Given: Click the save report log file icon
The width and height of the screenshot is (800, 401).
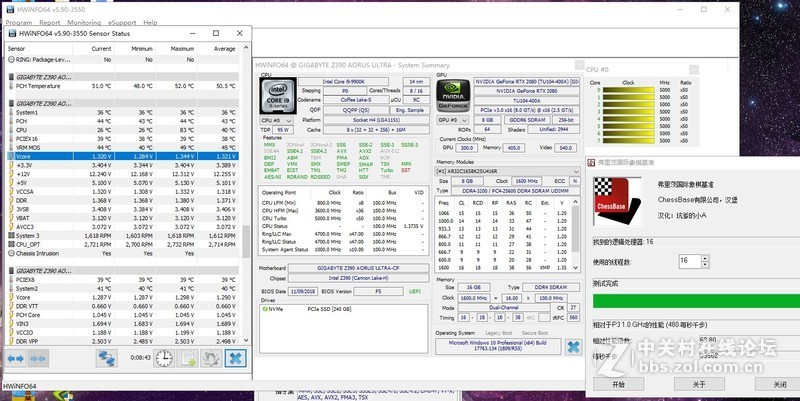Looking at the screenshot, I should pos(187,359).
